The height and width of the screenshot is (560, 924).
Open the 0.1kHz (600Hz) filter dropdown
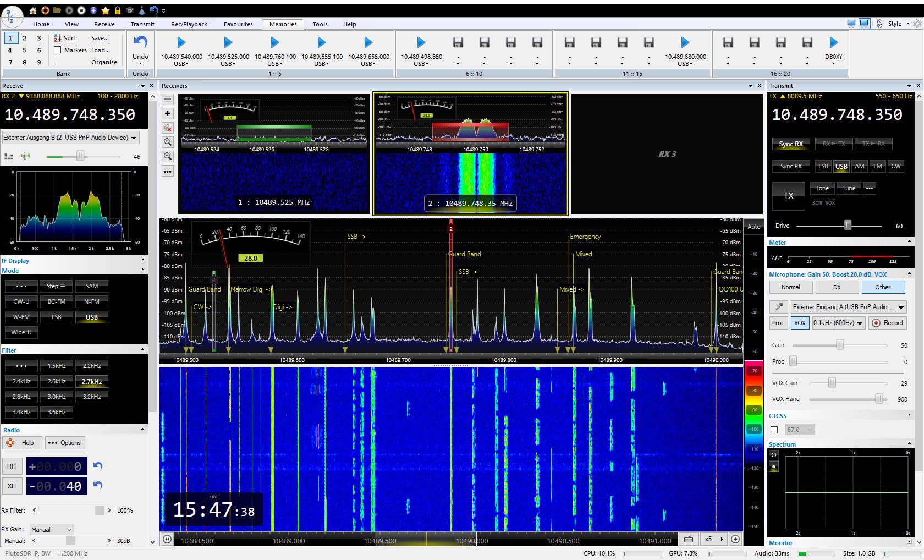coord(838,323)
